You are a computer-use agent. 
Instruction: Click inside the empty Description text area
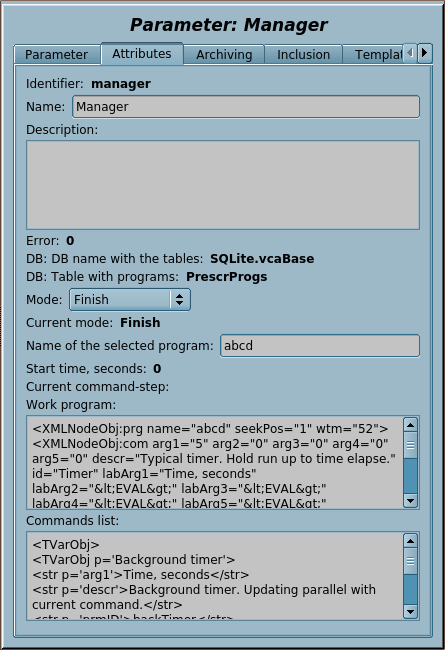click(223, 185)
